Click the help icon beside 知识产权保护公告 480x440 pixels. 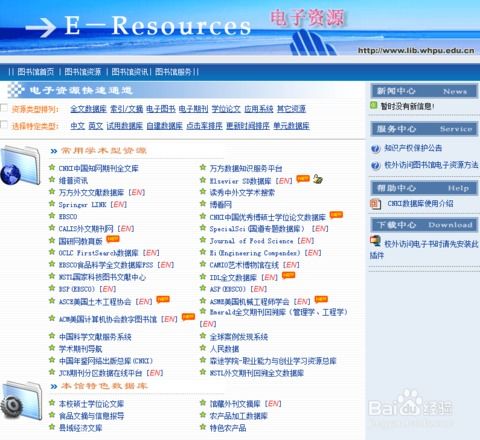[376, 148]
